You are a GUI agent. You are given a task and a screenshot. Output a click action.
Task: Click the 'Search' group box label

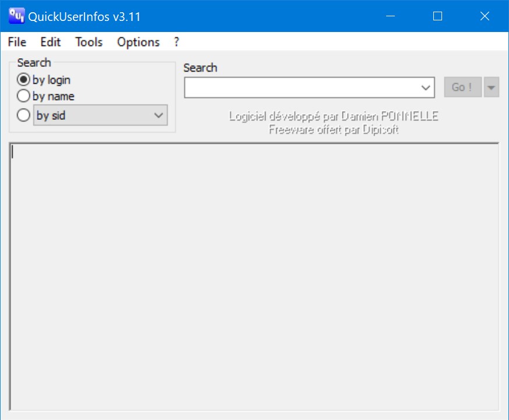[34, 62]
